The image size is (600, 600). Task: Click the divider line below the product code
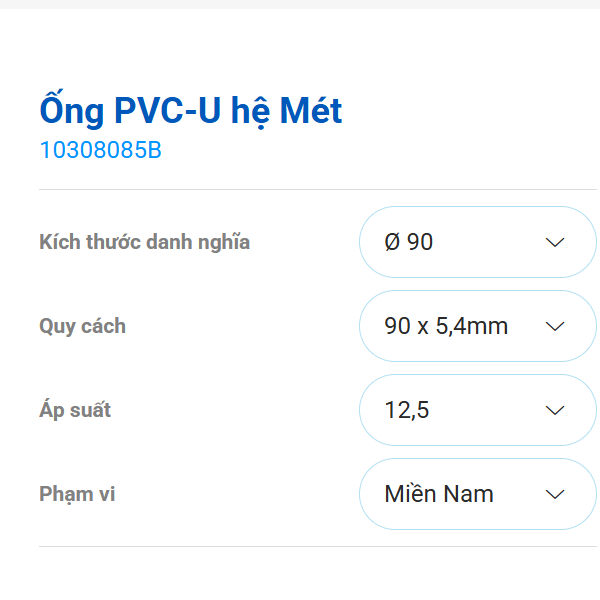pyautogui.click(x=300, y=189)
